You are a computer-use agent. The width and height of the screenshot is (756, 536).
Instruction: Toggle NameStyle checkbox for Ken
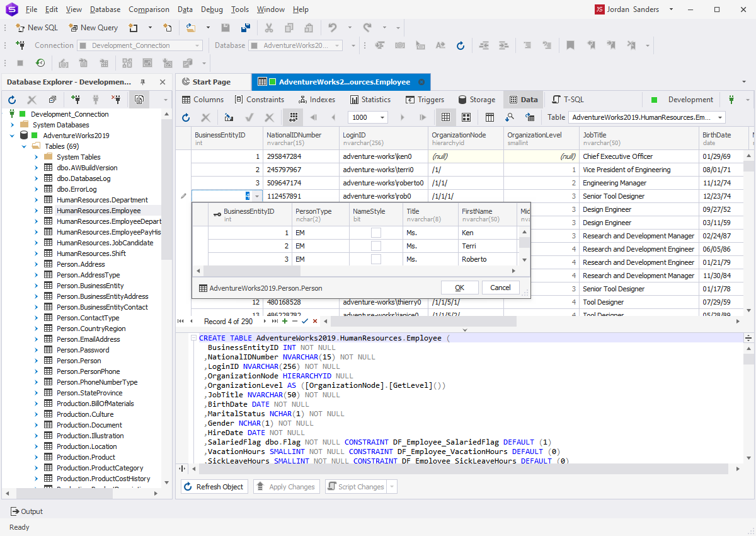pos(376,232)
